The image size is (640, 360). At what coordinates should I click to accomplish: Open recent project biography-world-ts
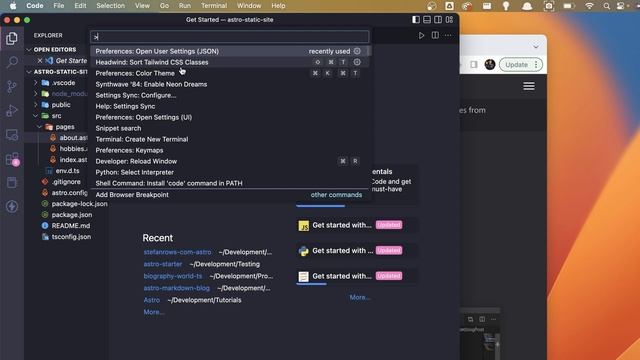coord(173,276)
